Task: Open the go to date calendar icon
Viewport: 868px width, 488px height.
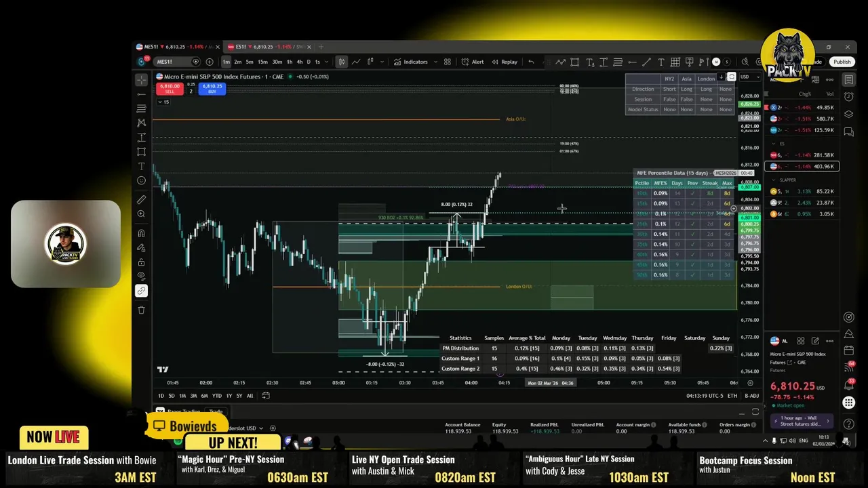Action: point(266,396)
